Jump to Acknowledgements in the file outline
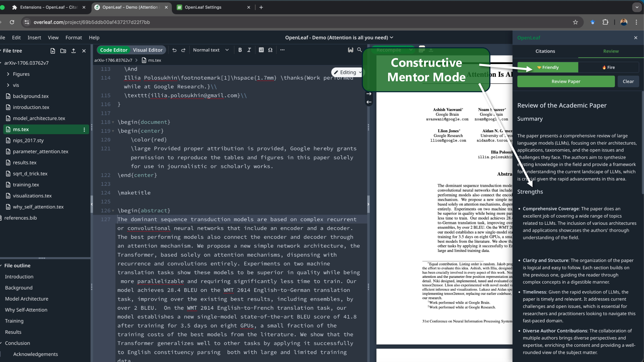The image size is (644, 362). [35, 354]
